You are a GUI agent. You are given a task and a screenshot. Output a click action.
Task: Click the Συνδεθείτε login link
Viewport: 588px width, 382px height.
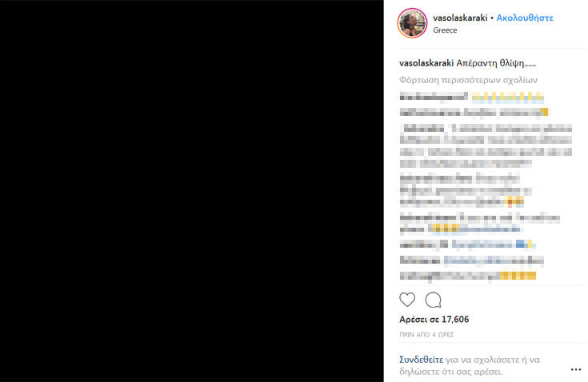pyautogui.click(x=421, y=360)
